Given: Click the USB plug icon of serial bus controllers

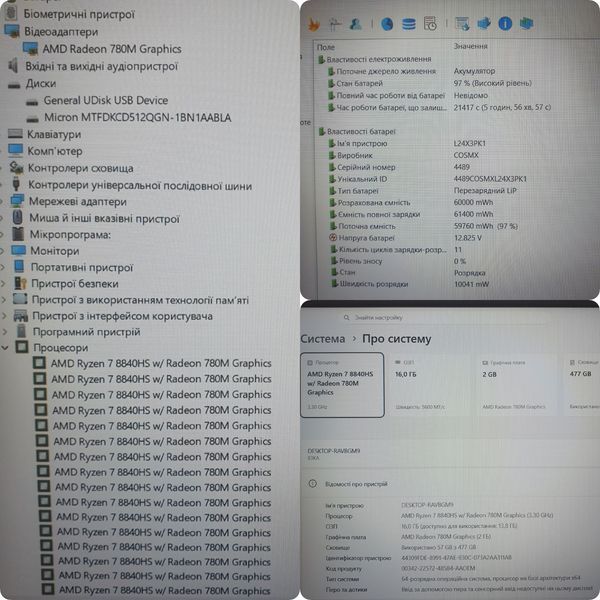Looking at the screenshot, I should 16,184.
